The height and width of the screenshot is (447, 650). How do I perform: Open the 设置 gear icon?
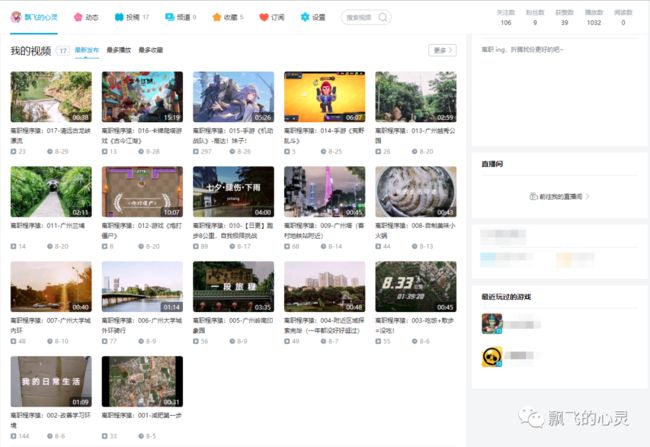tap(305, 17)
